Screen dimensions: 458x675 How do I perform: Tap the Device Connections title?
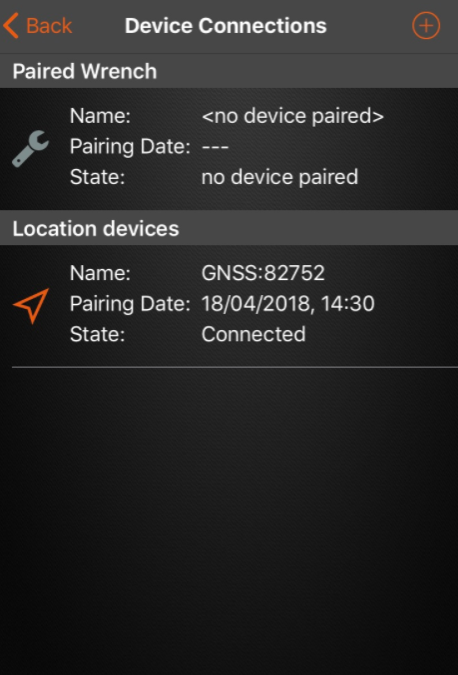point(226,26)
